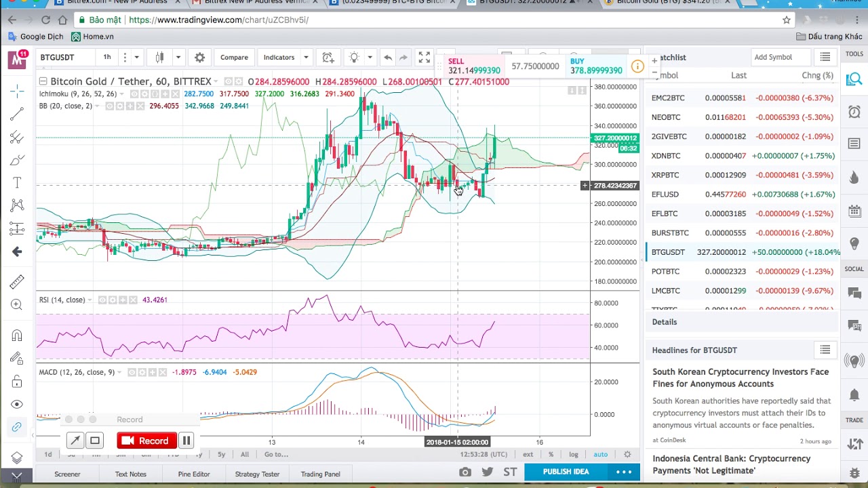The height and width of the screenshot is (488, 868).
Task: Toggle magnet mode on
Action: pyautogui.click(x=18, y=335)
